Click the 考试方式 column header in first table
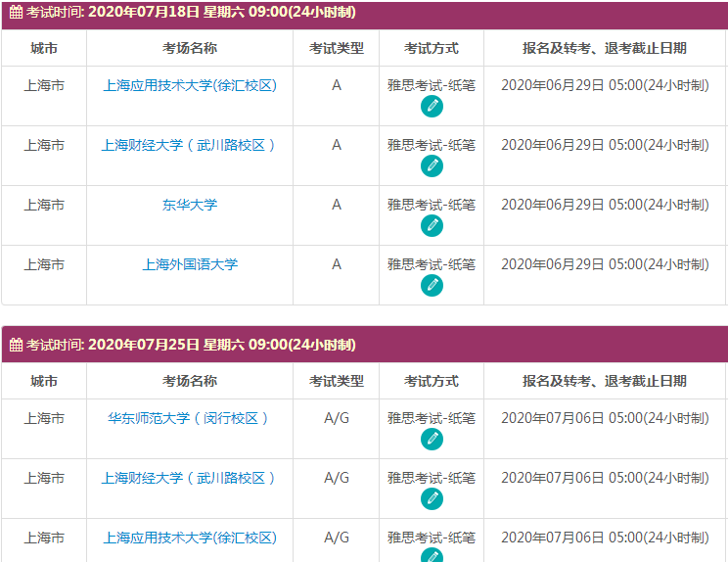This screenshot has width=728, height=562. point(432,48)
